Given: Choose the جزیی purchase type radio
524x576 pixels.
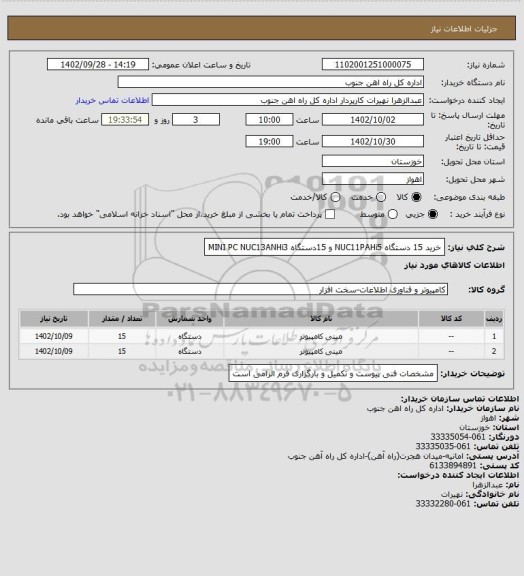Looking at the screenshot, I should 433,214.
